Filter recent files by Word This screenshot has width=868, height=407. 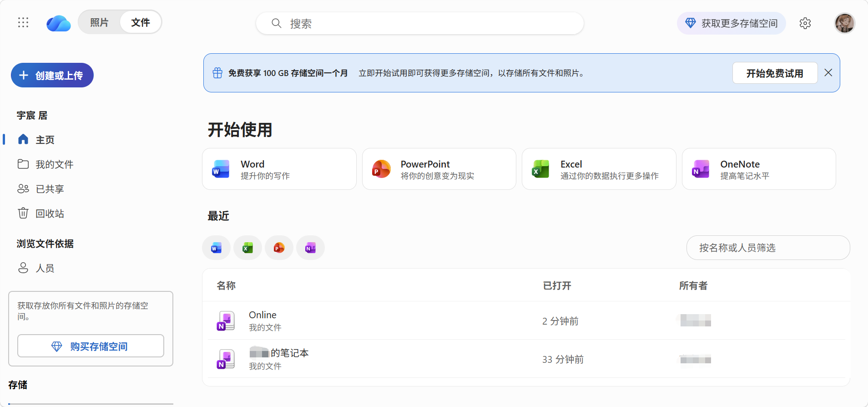(216, 248)
